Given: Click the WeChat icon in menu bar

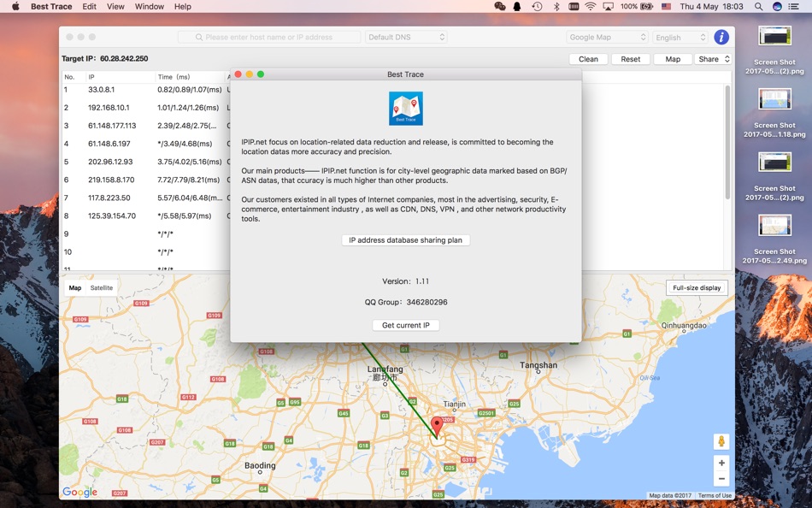Looking at the screenshot, I should (500, 6).
